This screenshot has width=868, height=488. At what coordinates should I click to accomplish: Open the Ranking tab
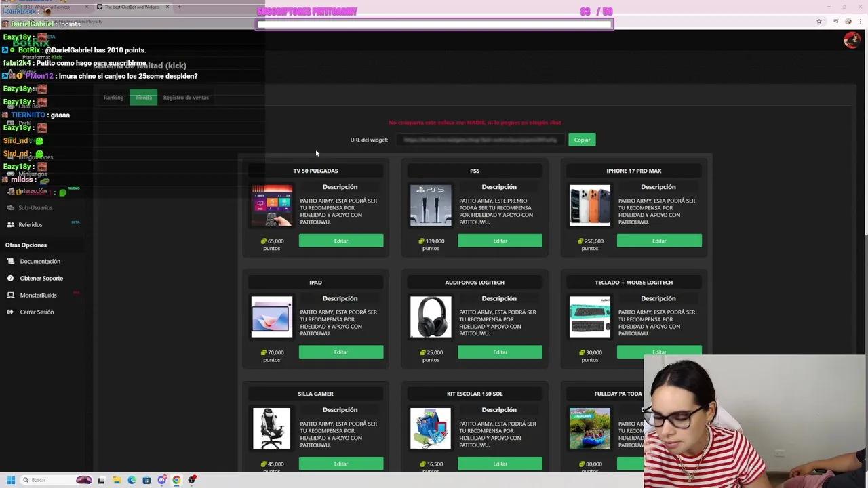[113, 98]
